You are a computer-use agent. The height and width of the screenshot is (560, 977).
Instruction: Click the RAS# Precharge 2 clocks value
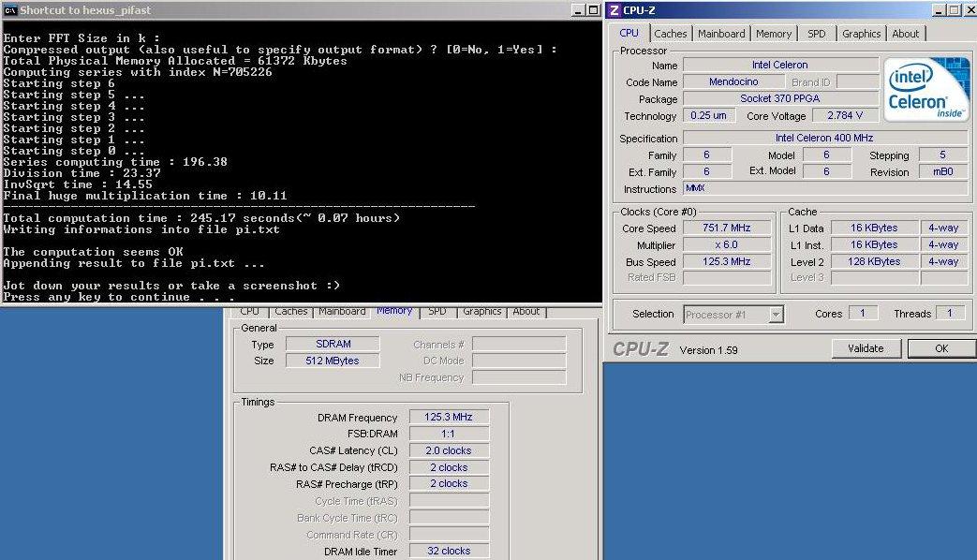pos(449,484)
